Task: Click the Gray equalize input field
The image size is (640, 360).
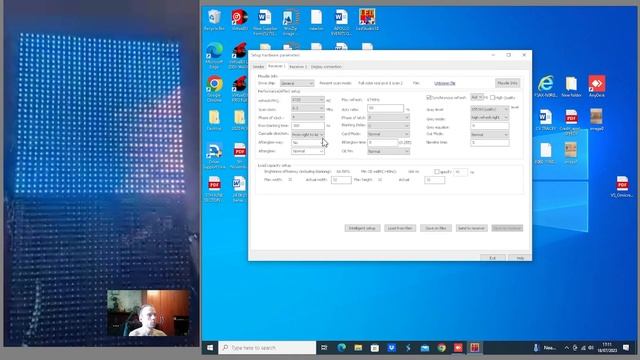Action: click(490, 126)
